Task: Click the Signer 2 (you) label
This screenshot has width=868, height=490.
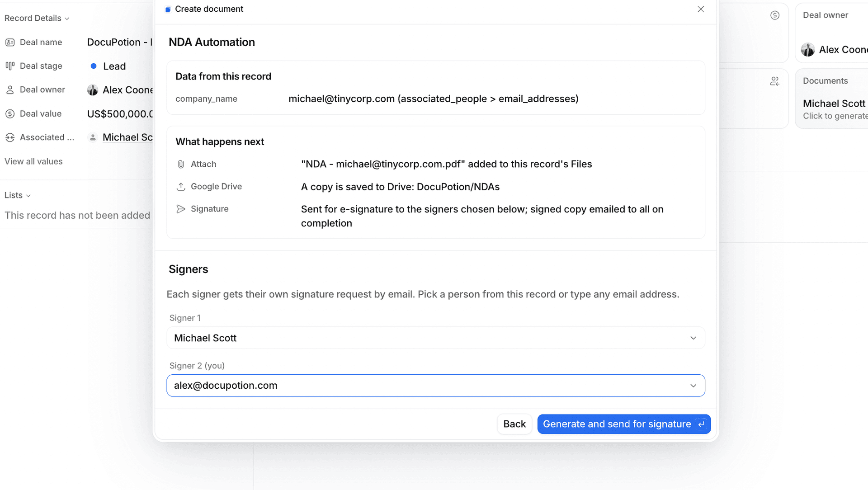Action: coord(197,366)
